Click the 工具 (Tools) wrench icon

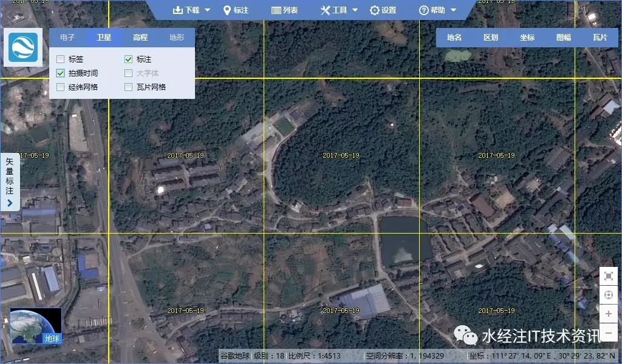(x=325, y=10)
